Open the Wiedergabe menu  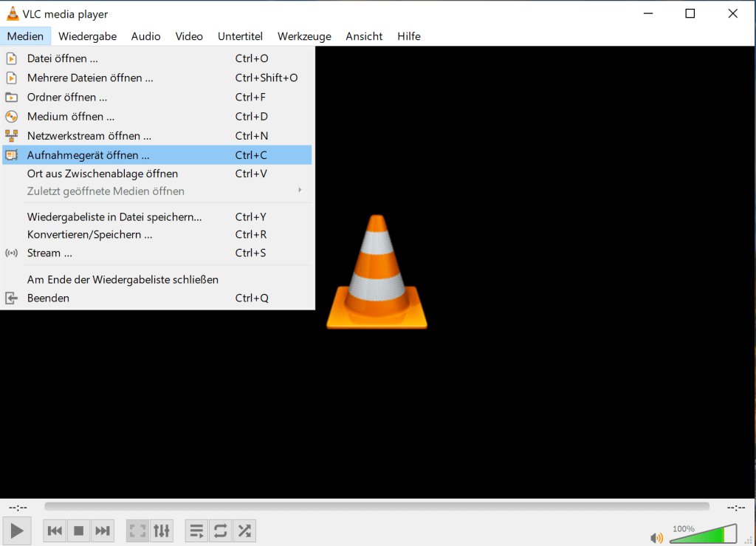click(x=87, y=36)
